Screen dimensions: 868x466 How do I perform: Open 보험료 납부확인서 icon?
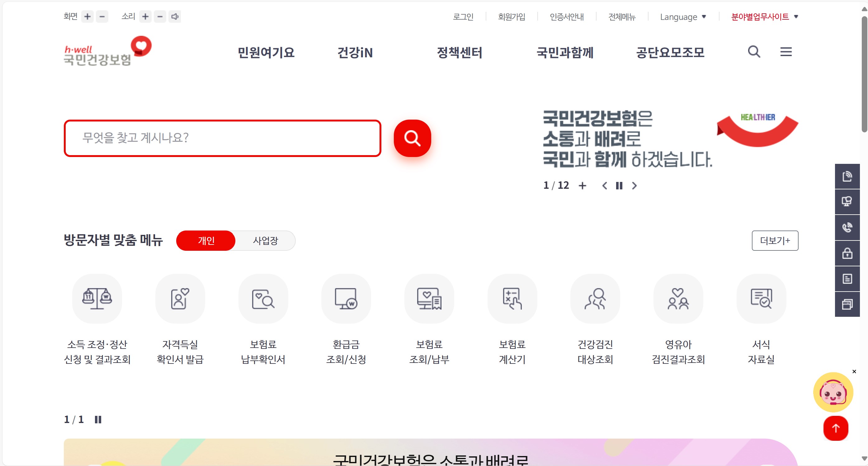263,298
